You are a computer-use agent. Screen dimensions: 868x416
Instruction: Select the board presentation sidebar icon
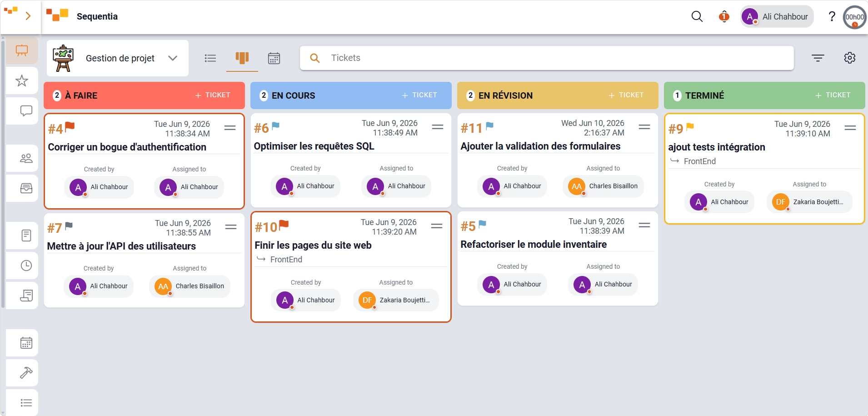tap(22, 50)
